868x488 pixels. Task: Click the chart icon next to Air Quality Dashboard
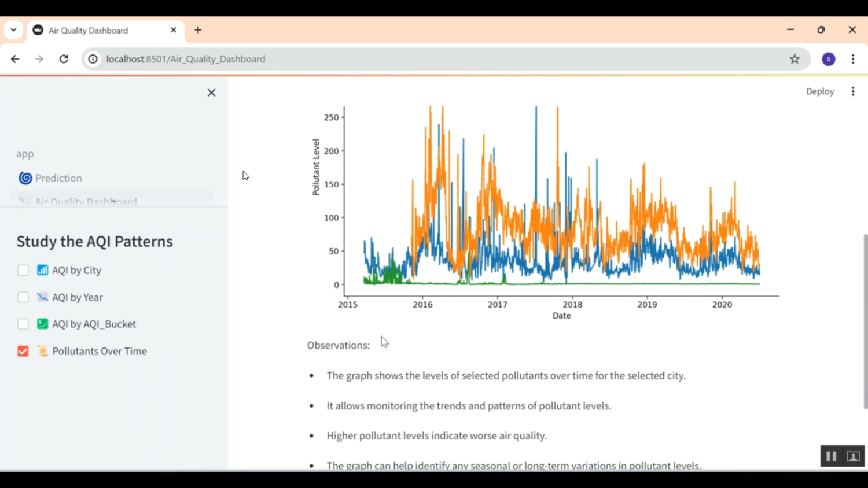25,201
